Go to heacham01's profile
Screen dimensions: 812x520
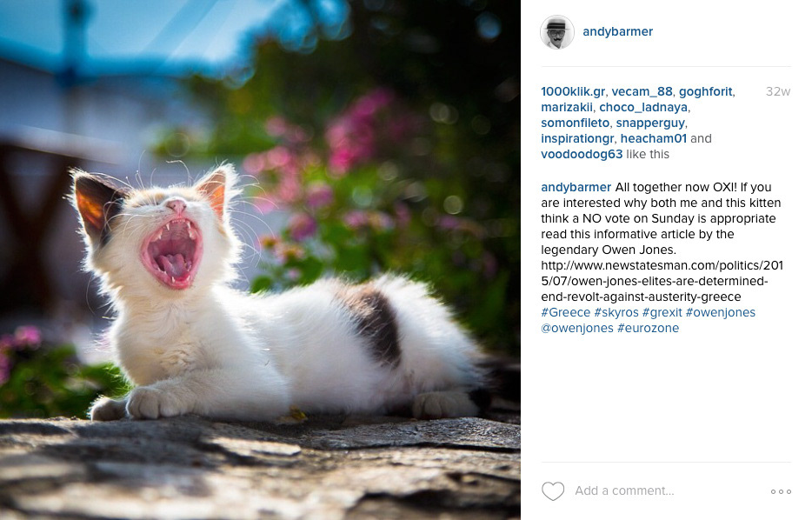(653, 138)
